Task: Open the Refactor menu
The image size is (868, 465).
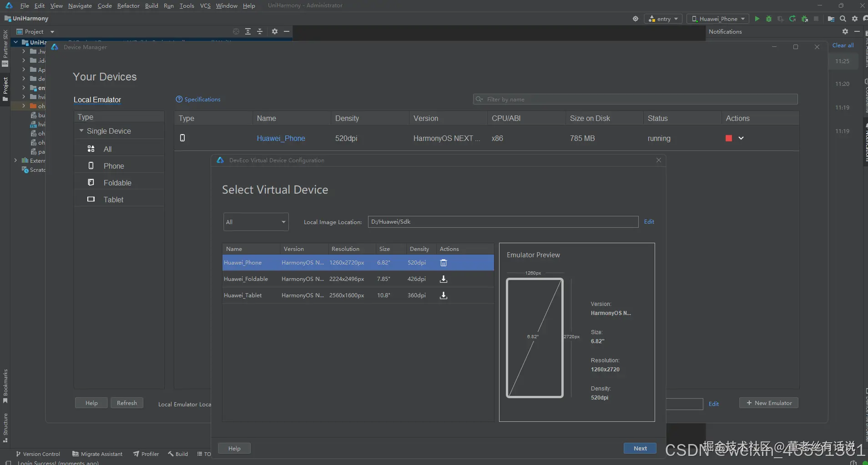Action: click(x=128, y=5)
